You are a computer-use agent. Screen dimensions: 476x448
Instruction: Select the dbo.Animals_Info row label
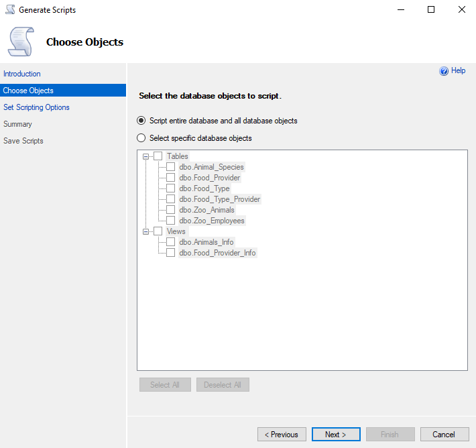pos(206,241)
